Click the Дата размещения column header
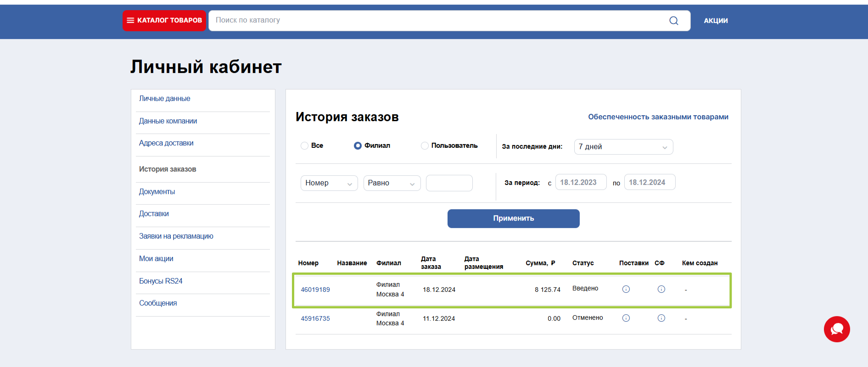Viewport: 868px width, 367px height. pos(484,263)
